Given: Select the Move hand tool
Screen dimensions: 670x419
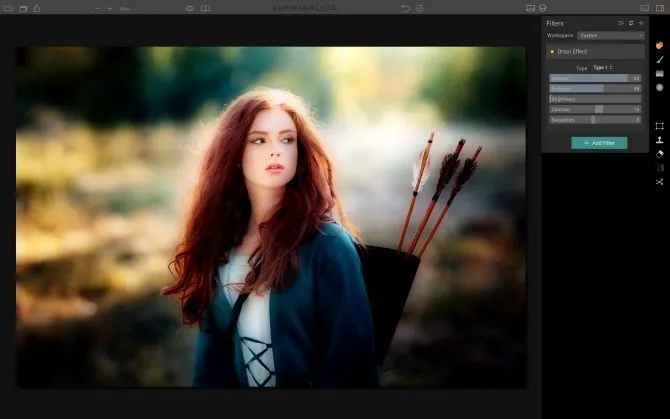Looking at the screenshot, I should (660, 45).
